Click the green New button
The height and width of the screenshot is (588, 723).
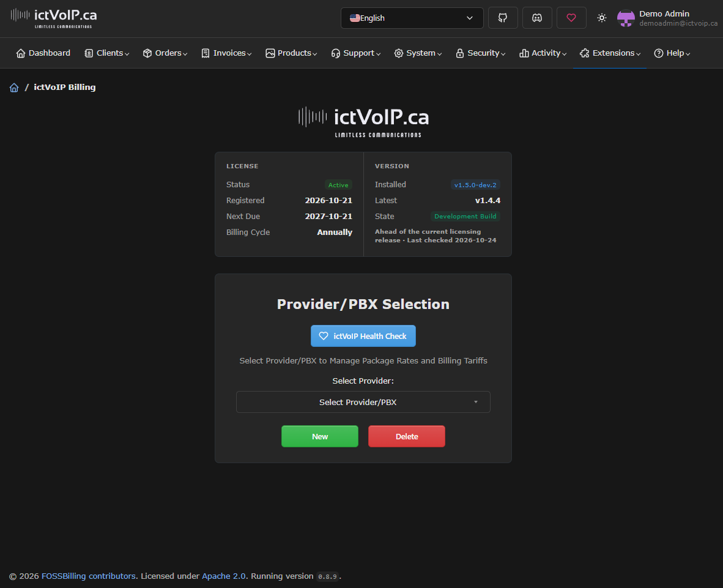click(319, 436)
